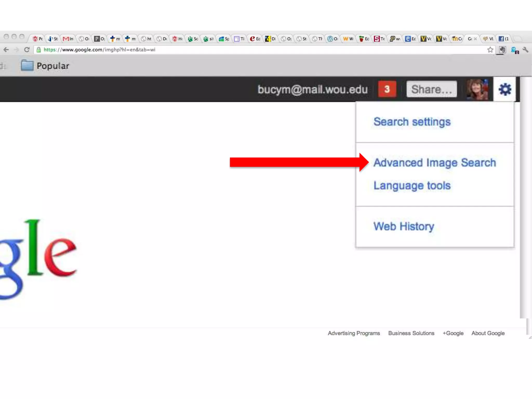The image size is (532, 399).
Task: Bookmark the page with the star icon
Action: (x=490, y=50)
